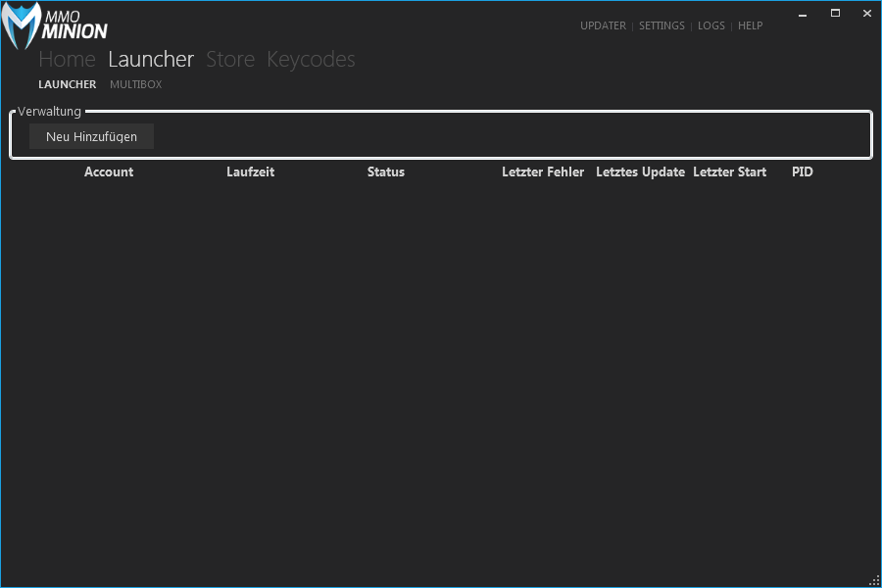
Task: Open SETTINGS from the top bar
Action: 661,25
